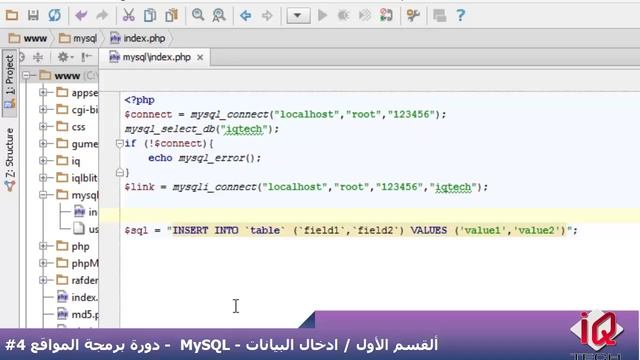This screenshot has width=640, height=360.
Task: Click the Undo arrow icon
Action: (x=81, y=16)
